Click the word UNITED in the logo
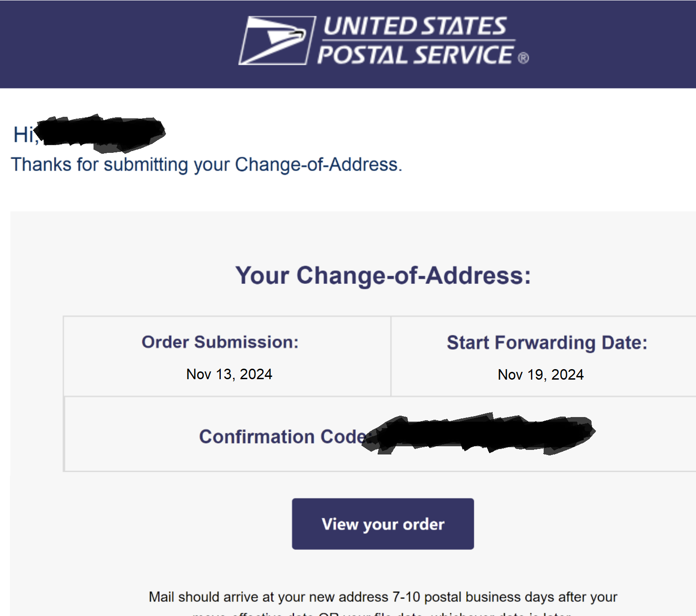 (370, 26)
